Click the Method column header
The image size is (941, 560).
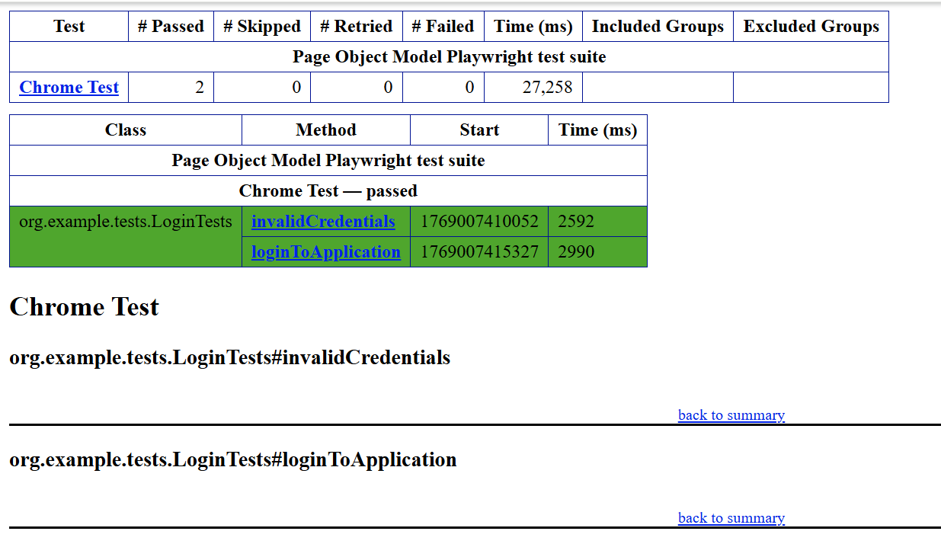tap(325, 130)
